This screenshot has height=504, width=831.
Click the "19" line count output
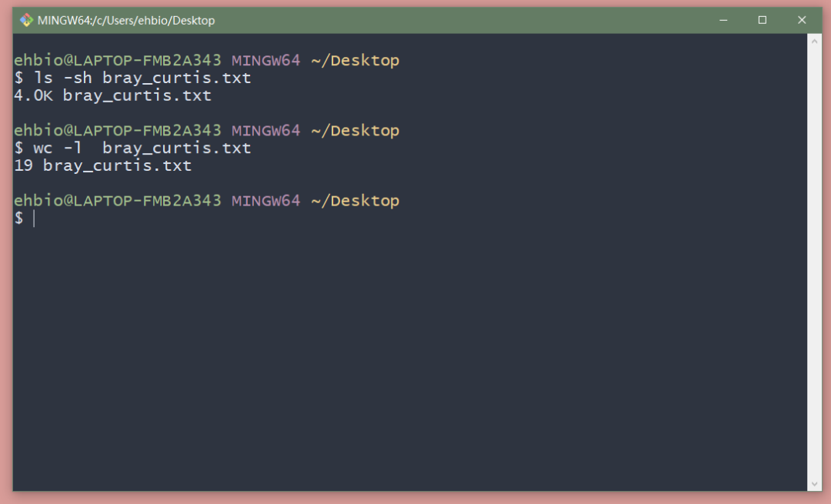click(23, 165)
